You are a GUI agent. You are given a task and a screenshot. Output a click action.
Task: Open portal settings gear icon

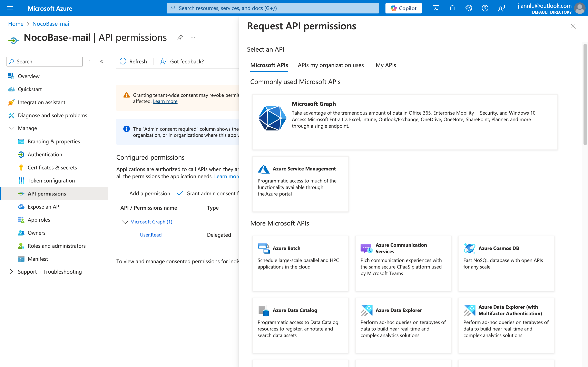pyautogui.click(x=468, y=8)
